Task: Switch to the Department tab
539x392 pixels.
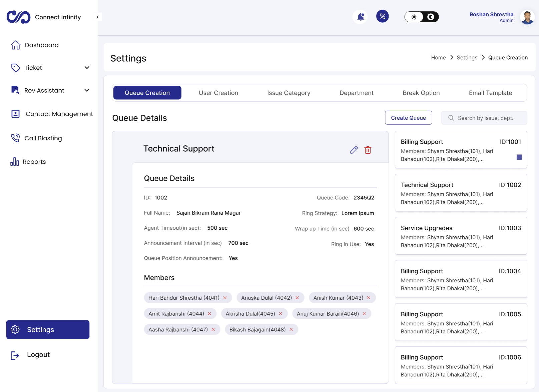Action: [357, 93]
